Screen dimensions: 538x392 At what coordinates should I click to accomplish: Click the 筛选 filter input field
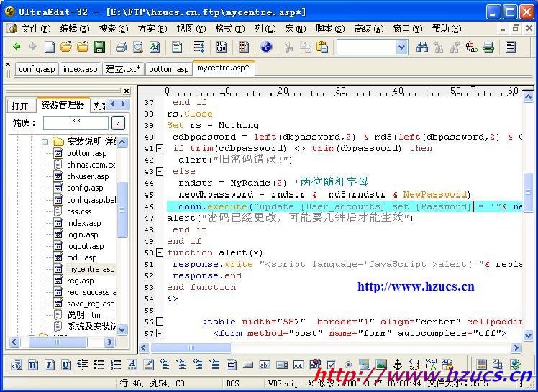[x=76, y=123]
